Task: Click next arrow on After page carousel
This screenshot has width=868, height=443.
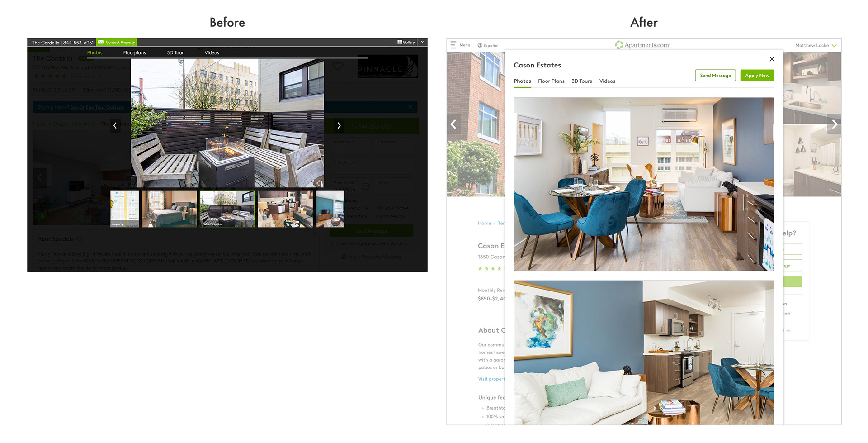Action: 835,124
